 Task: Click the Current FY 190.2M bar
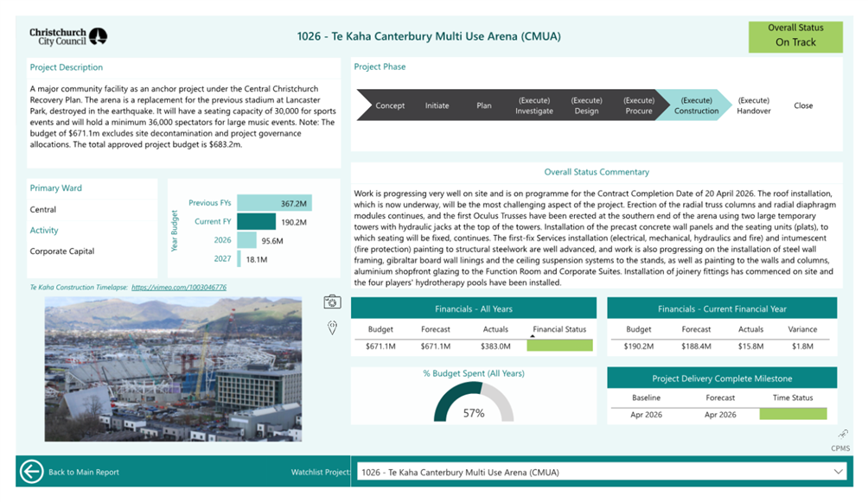point(256,221)
